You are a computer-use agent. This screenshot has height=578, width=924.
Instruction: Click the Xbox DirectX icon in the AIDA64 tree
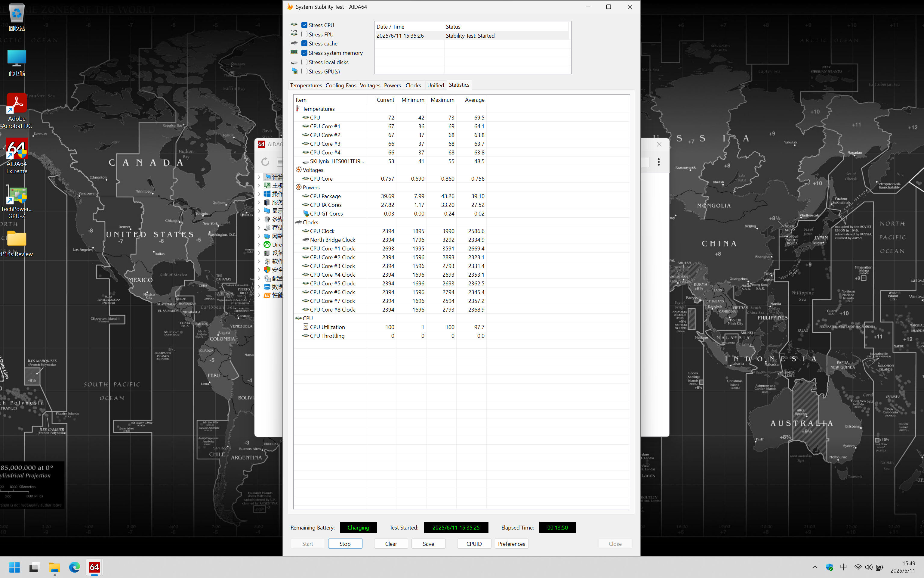click(x=267, y=245)
